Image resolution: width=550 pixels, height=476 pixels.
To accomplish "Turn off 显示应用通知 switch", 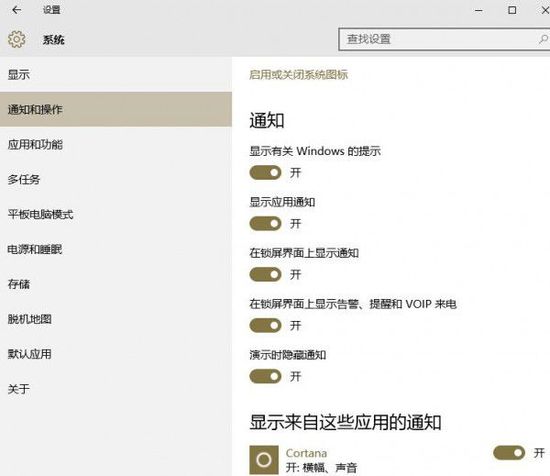I will pos(265,223).
